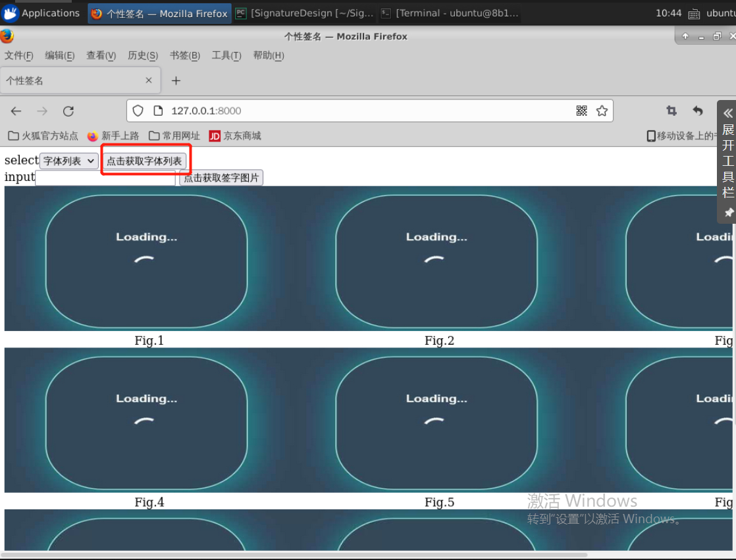Open the 书签(B) menu
The height and width of the screenshot is (560, 736).
pyautogui.click(x=184, y=56)
